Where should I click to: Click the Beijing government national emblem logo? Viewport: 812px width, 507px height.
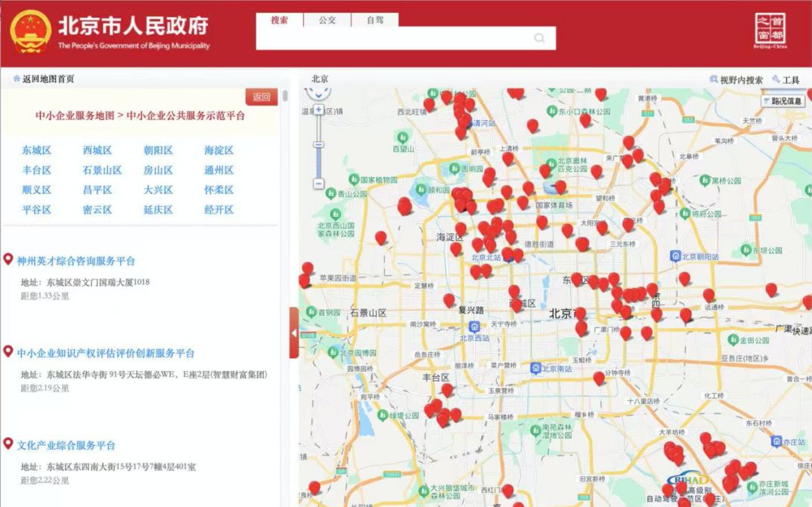click(x=30, y=32)
